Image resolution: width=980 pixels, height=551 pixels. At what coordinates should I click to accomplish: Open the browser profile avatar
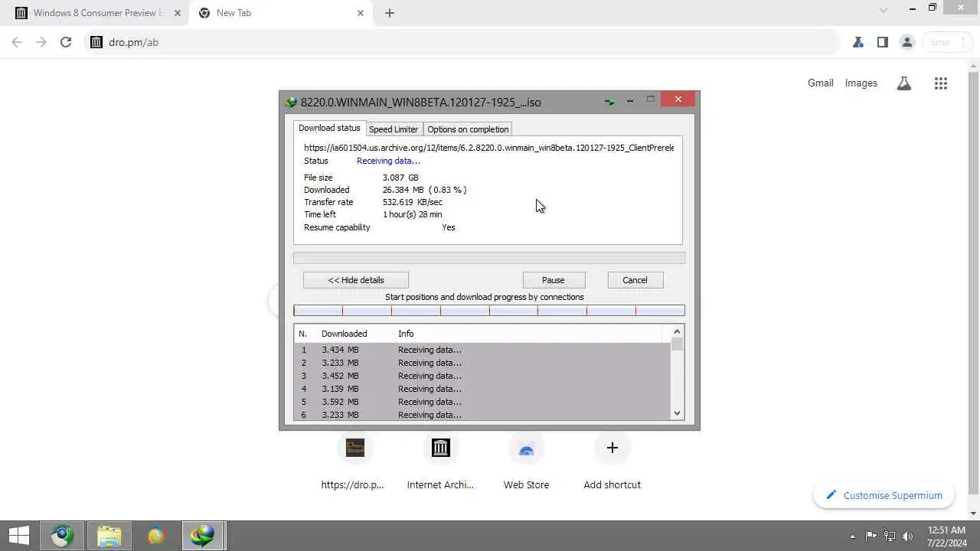907,42
